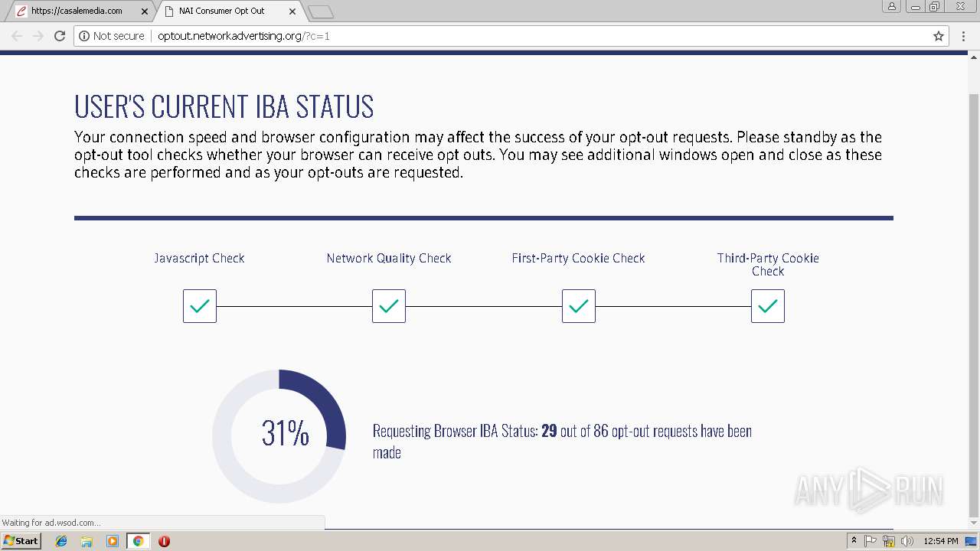Open a new tab button
980x551 pixels.
tap(321, 11)
